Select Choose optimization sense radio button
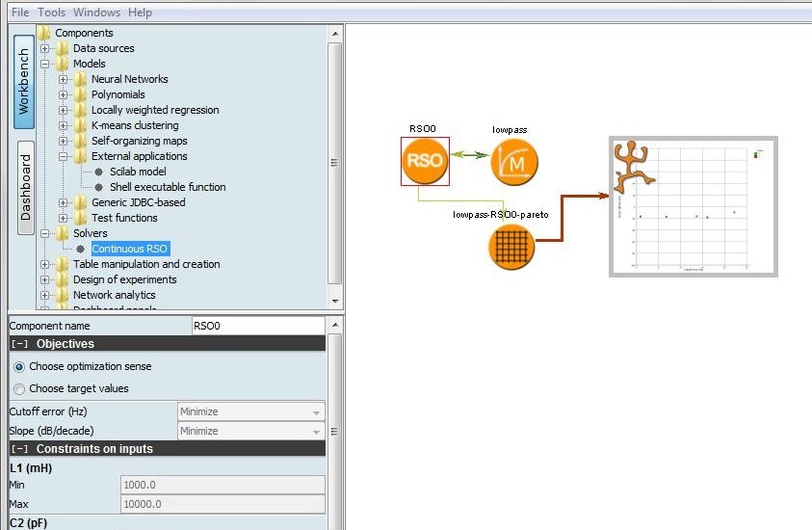Image resolution: width=812 pixels, height=530 pixels. pos(19,367)
